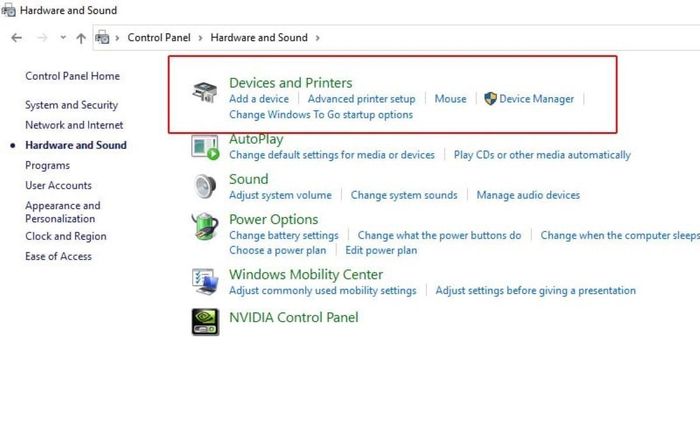Open User Accounts category
The image size is (700, 438).
[x=58, y=185]
